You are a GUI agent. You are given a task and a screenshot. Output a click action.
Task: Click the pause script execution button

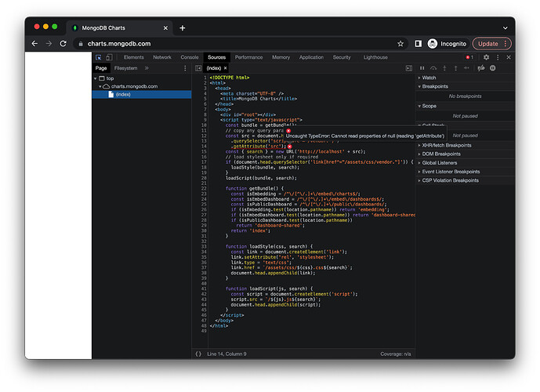[x=422, y=68]
